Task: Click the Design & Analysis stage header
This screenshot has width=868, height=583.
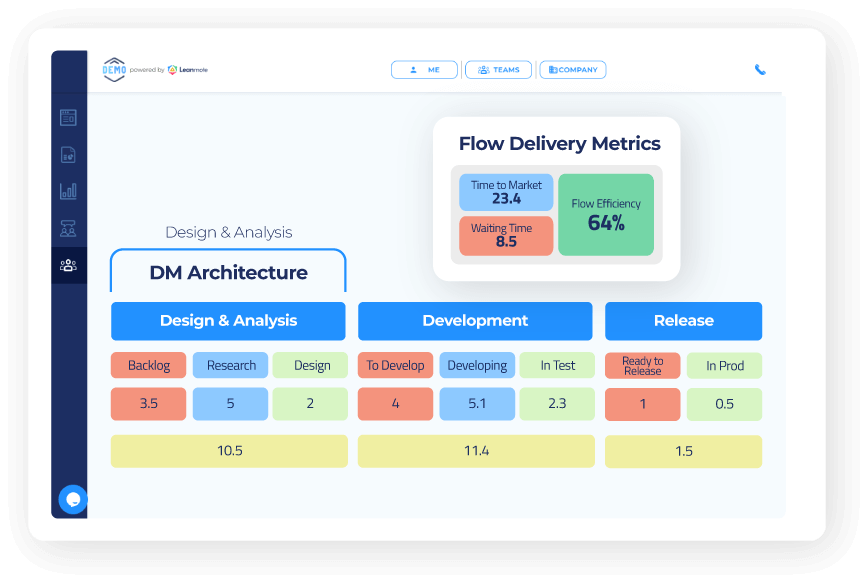Action: tap(228, 321)
